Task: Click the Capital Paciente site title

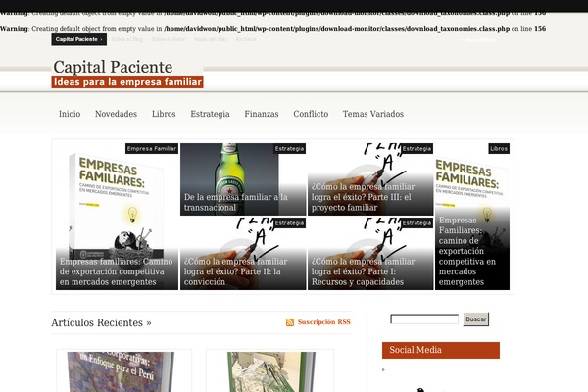Action: click(113, 67)
